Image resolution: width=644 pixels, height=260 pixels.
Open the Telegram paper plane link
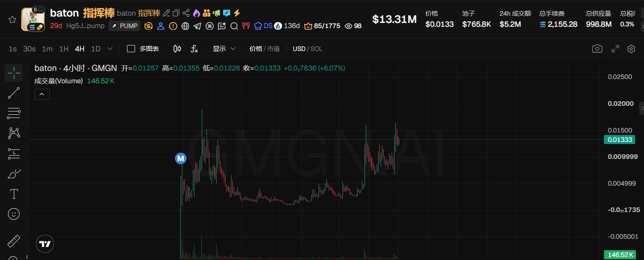[x=197, y=26]
